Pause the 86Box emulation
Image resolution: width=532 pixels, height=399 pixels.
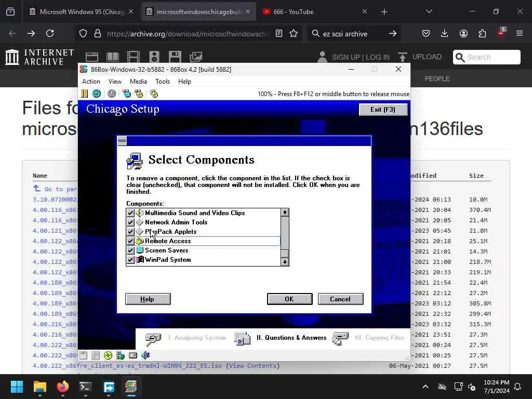click(x=85, y=94)
